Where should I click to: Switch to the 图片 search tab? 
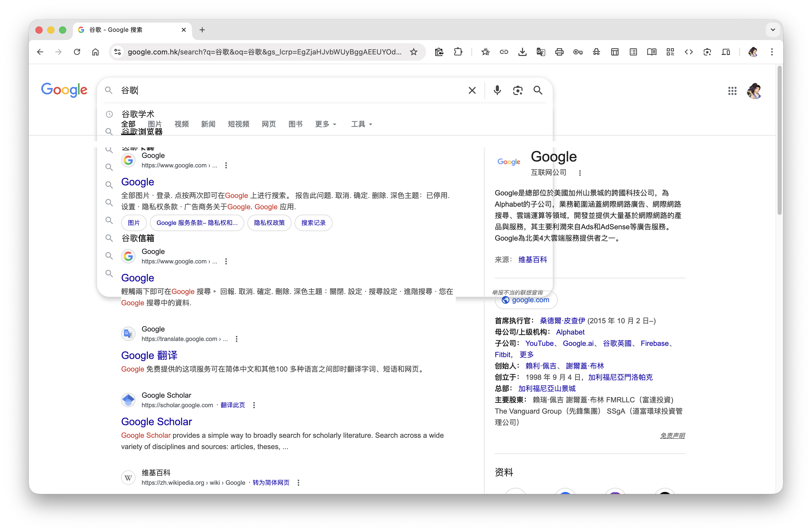tap(155, 124)
